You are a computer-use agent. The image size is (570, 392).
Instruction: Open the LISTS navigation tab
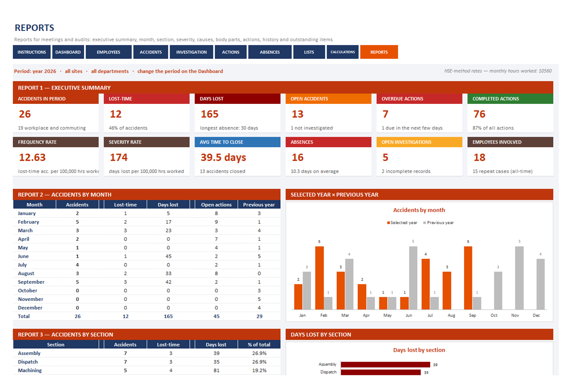tap(309, 52)
